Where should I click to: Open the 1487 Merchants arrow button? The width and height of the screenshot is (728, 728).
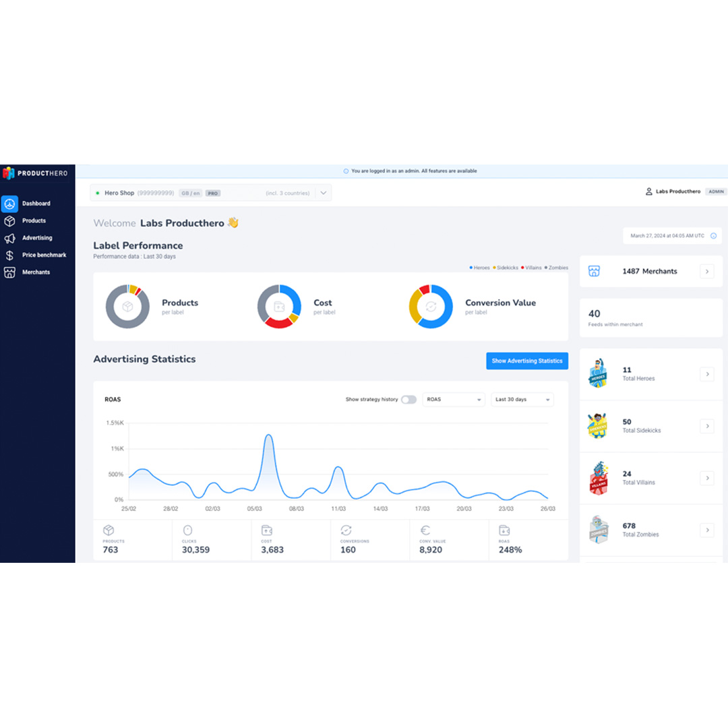706,272
